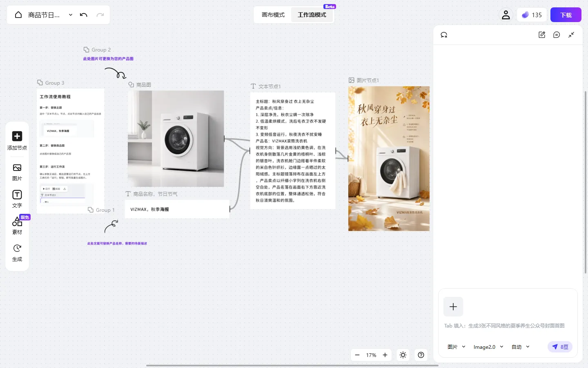Click the 添加节点 plus icon
The height and width of the screenshot is (368, 588).
pyautogui.click(x=17, y=136)
